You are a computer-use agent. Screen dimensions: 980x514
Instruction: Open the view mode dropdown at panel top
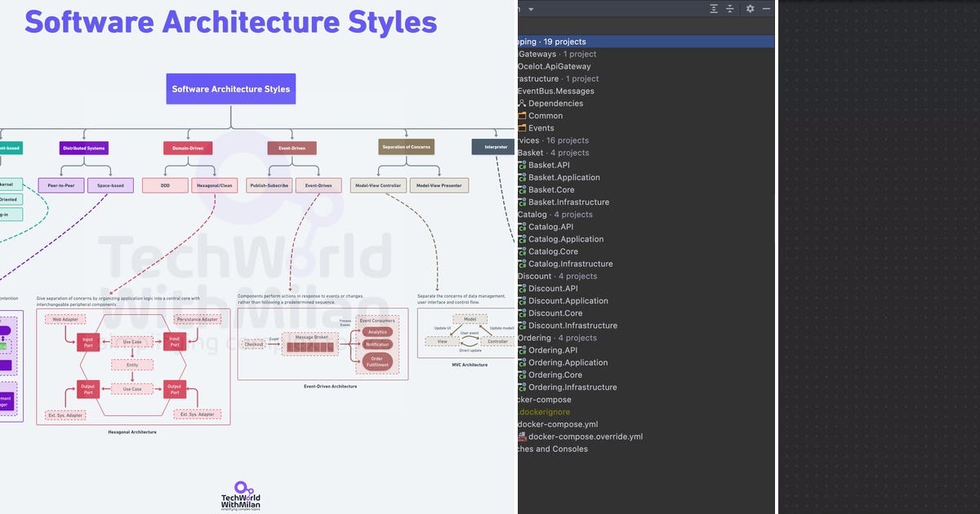coord(532,7)
